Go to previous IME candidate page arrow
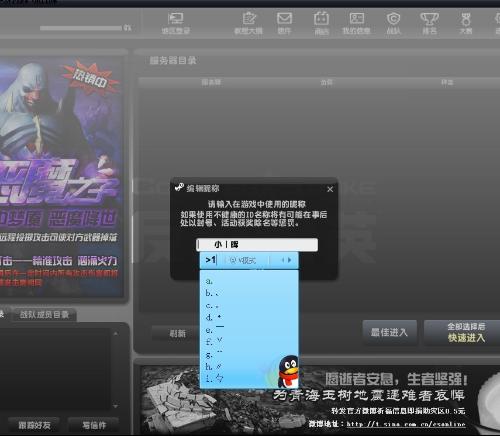500x436 pixels. pos(283,260)
